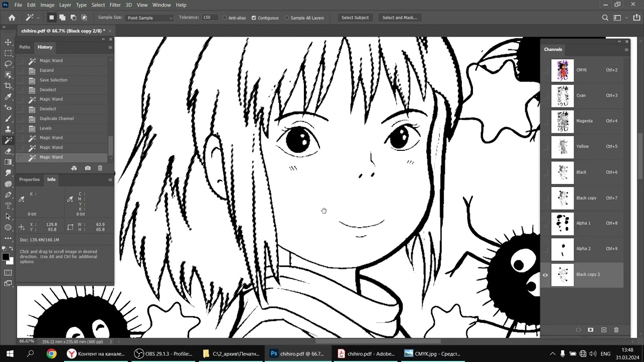Enable the Anti-alias checkbox
The width and height of the screenshot is (644, 362).
224,18
